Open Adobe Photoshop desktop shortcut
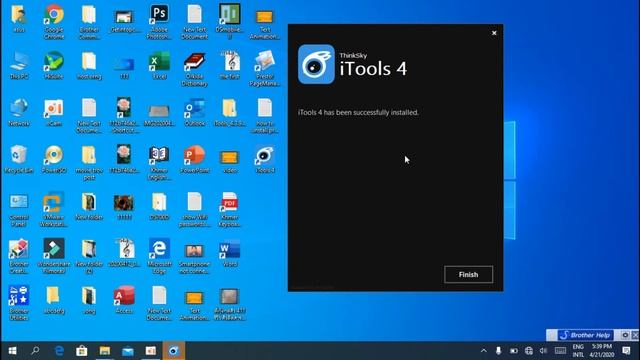 [159, 22]
